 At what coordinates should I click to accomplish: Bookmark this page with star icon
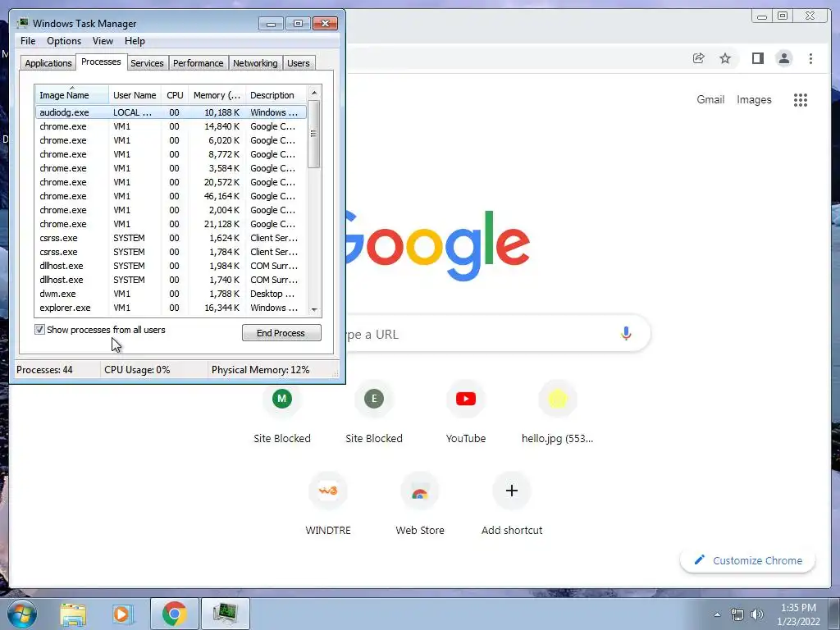(x=725, y=58)
